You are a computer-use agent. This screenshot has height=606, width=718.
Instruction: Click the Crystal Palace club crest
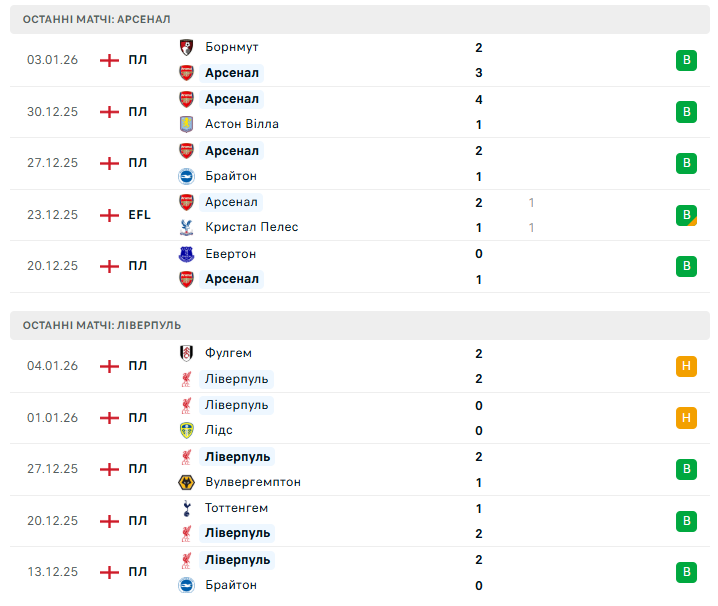[186, 227]
